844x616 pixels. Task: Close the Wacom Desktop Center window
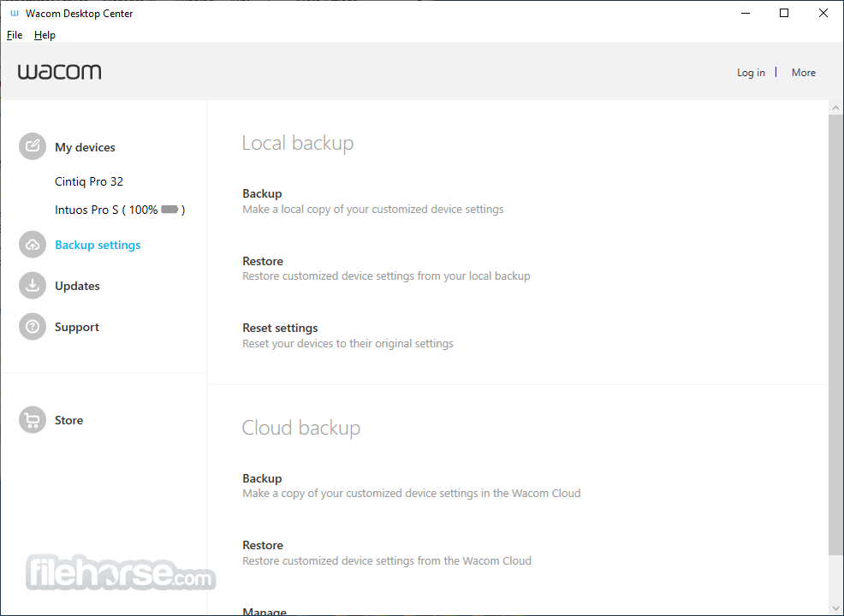823,13
